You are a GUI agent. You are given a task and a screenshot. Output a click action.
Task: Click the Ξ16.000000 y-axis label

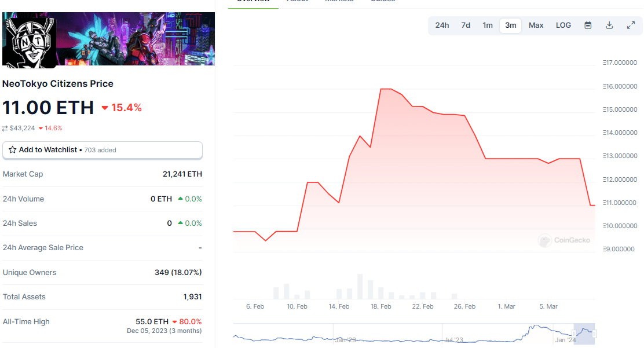pos(620,86)
